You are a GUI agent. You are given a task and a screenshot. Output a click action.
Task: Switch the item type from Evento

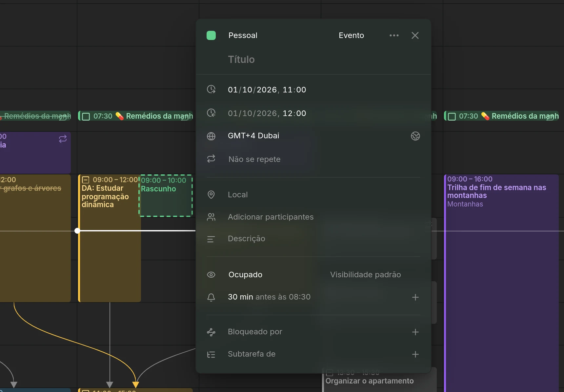pyautogui.click(x=351, y=35)
